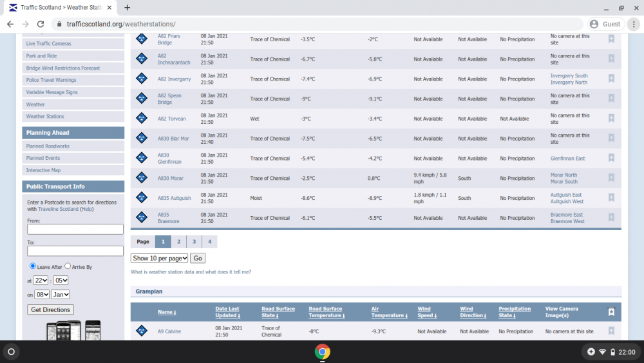The image size is (644, 363).
Task: Bookmark the A830 Morar station
Action: point(611,177)
